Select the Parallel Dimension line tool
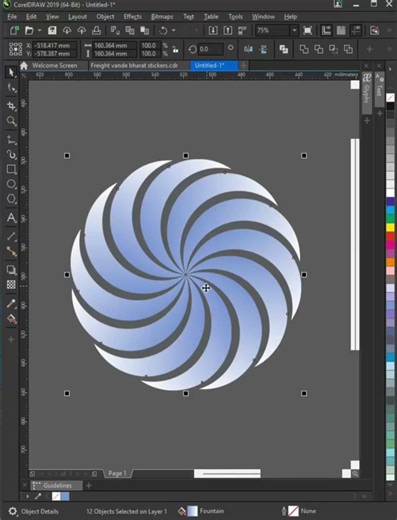 (11, 236)
